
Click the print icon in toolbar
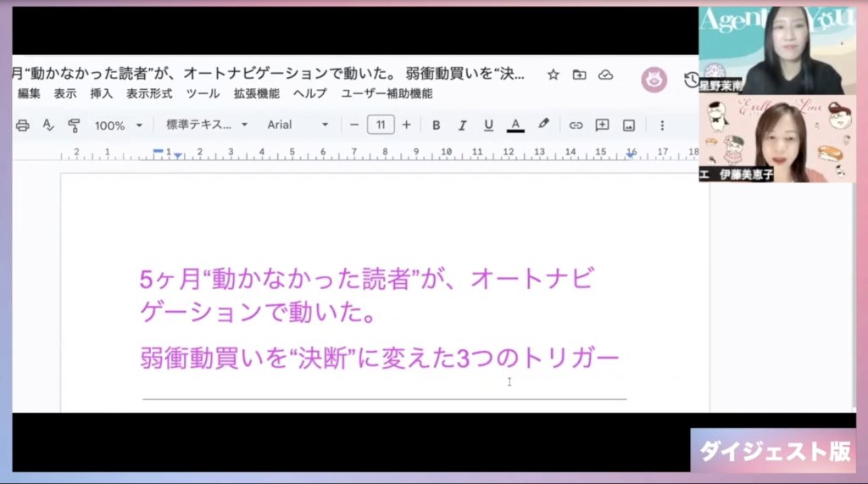click(23, 125)
